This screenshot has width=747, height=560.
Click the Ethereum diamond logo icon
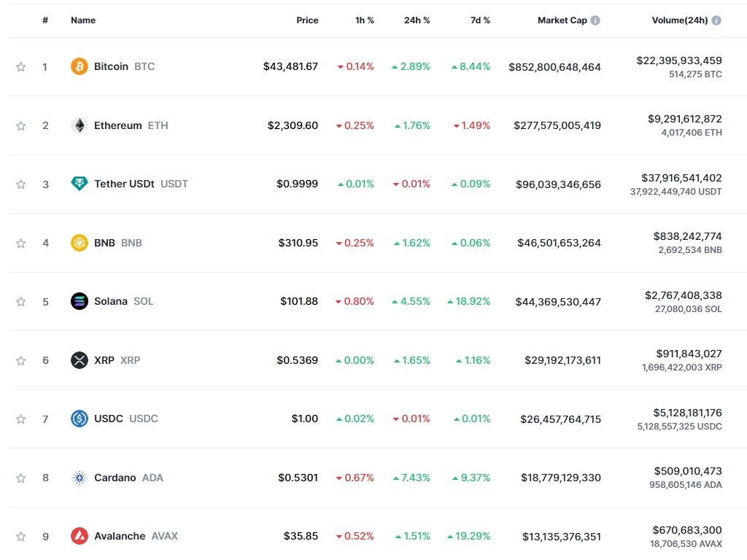pos(79,125)
